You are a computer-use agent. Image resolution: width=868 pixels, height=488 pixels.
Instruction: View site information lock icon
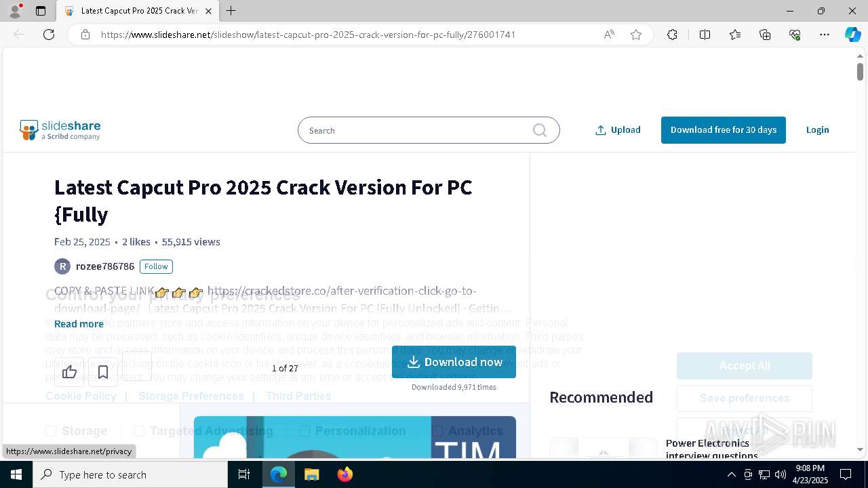[85, 35]
